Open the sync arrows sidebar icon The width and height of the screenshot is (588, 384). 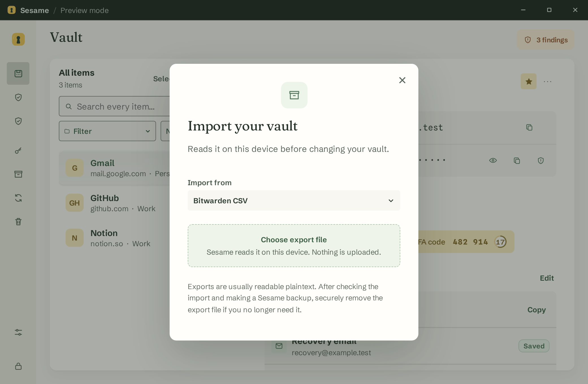[x=18, y=198]
